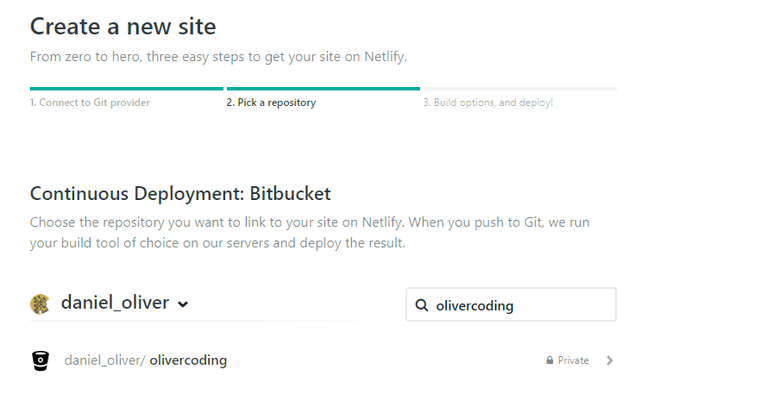Click the lock icon beside Private

[x=550, y=360]
